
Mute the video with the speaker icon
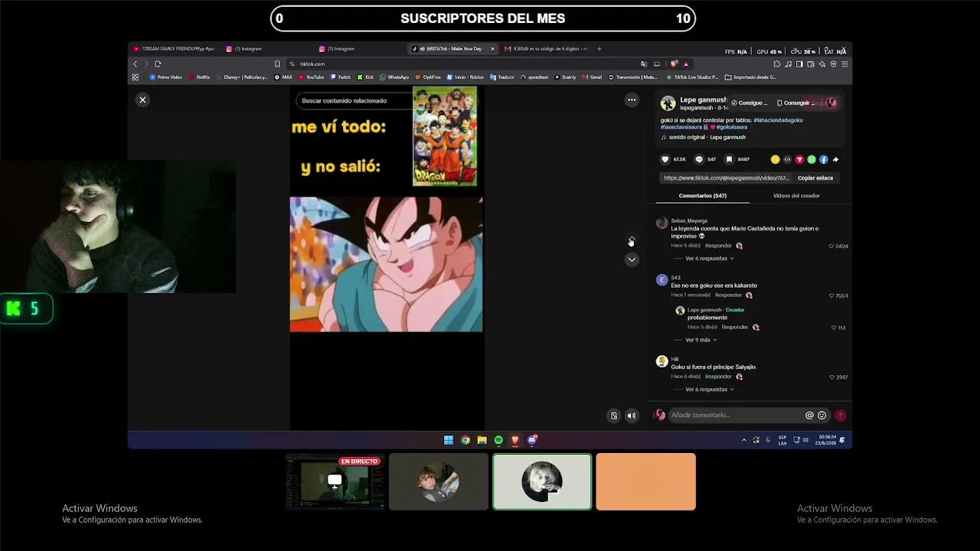coord(632,416)
